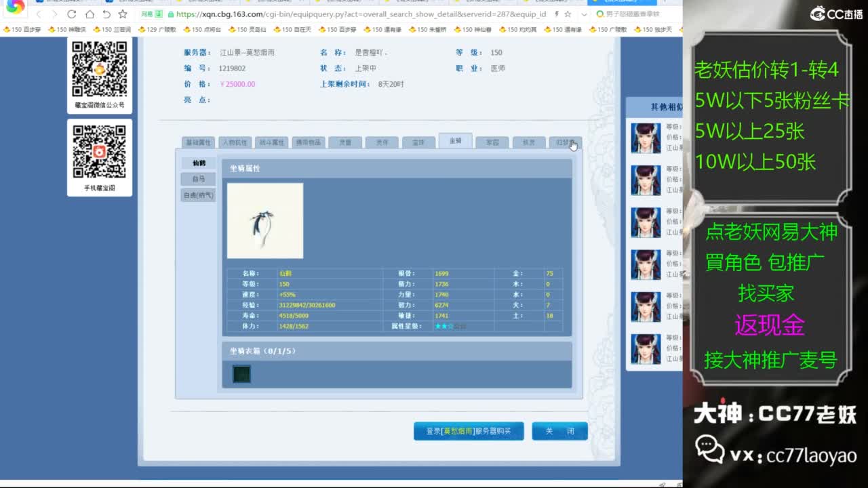Open the bookmark "150 朱雀桥"
868x488 pixels.
pos(427,30)
